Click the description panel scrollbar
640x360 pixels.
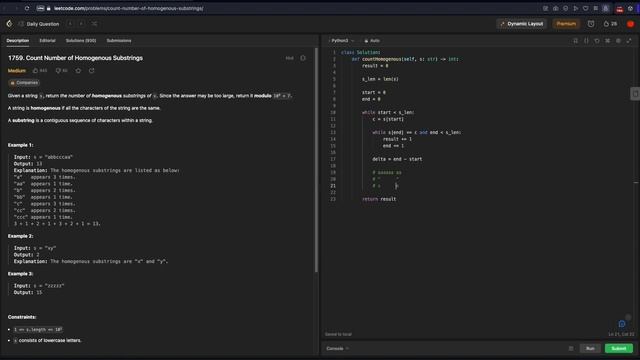coord(316,160)
